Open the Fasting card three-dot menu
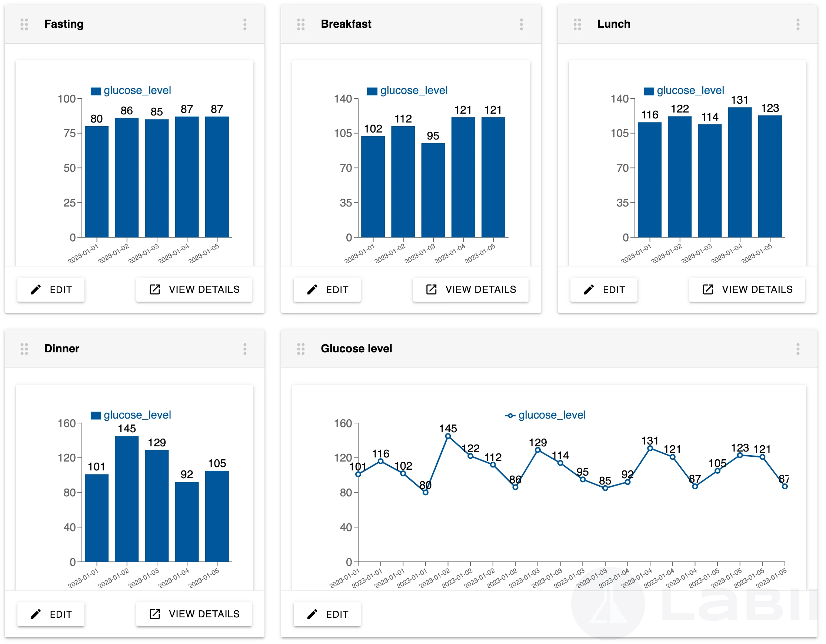The image size is (826, 644). (x=245, y=24)
